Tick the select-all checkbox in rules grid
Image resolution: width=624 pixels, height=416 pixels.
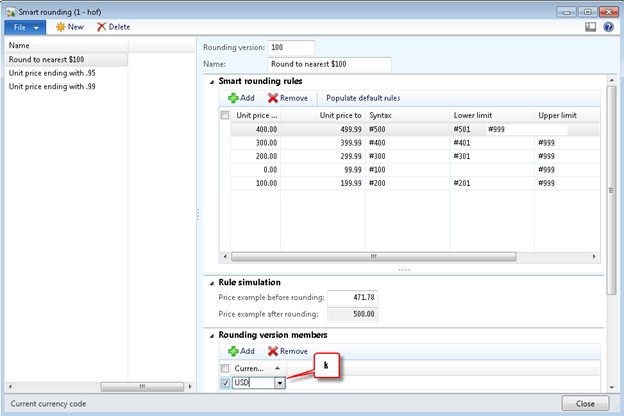click(x=225, y=116)
